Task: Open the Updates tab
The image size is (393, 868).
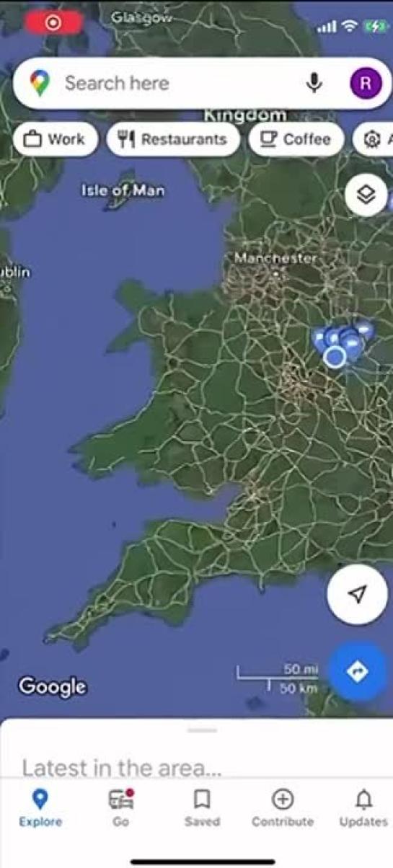Action: [x=363, y=807]
